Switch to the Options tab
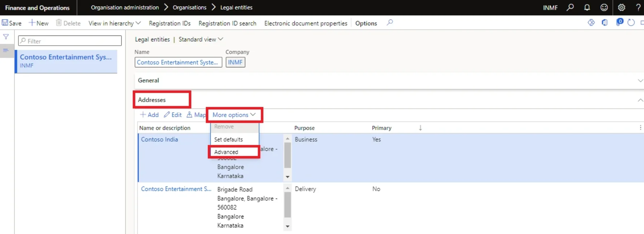The image size is (644, 234). 366,23
